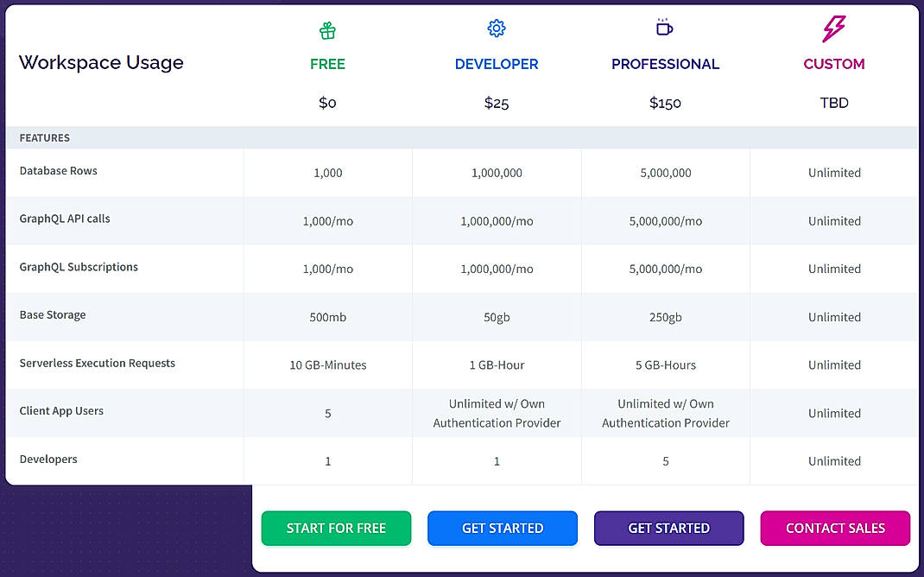The image size is (924, 577).
Task: Click GET STARTED under the DEVELOPER column
Action: click(x=503, y=528)
